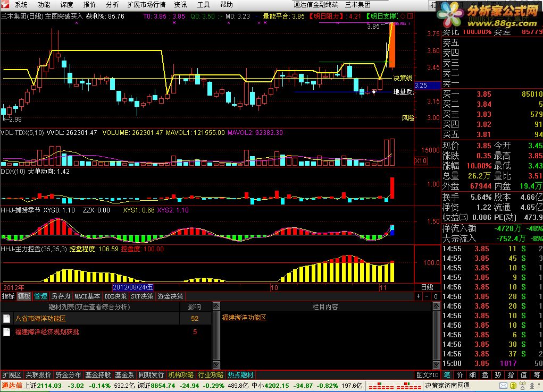Select the 模板 tab
This screenshot has width=543, height=392.
click(x=24, y=296)
